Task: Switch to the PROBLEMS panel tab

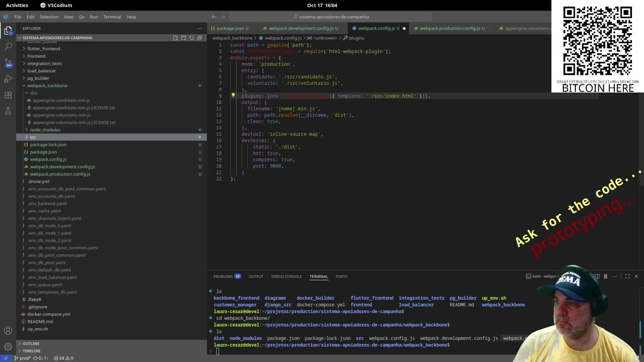Action: tap(223, 276)
